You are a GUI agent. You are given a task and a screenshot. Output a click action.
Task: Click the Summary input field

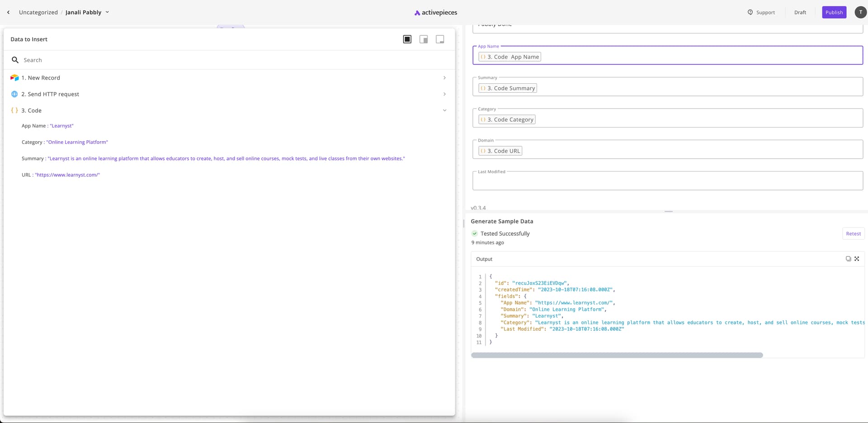[667, 86]
